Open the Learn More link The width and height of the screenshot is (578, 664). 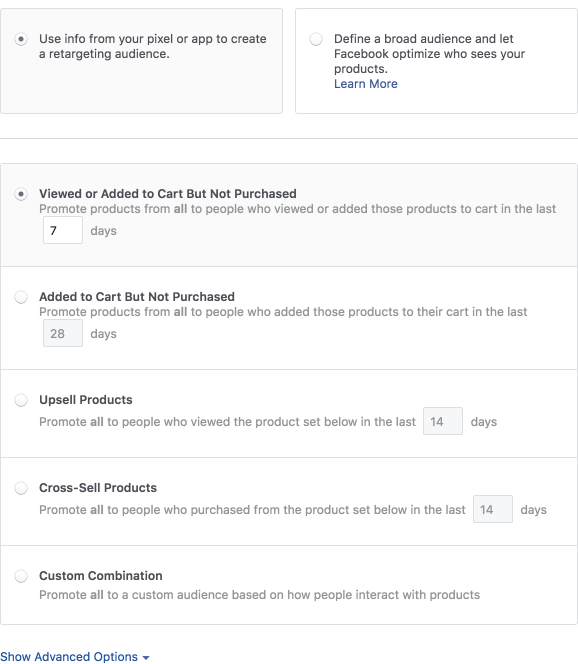365,84
